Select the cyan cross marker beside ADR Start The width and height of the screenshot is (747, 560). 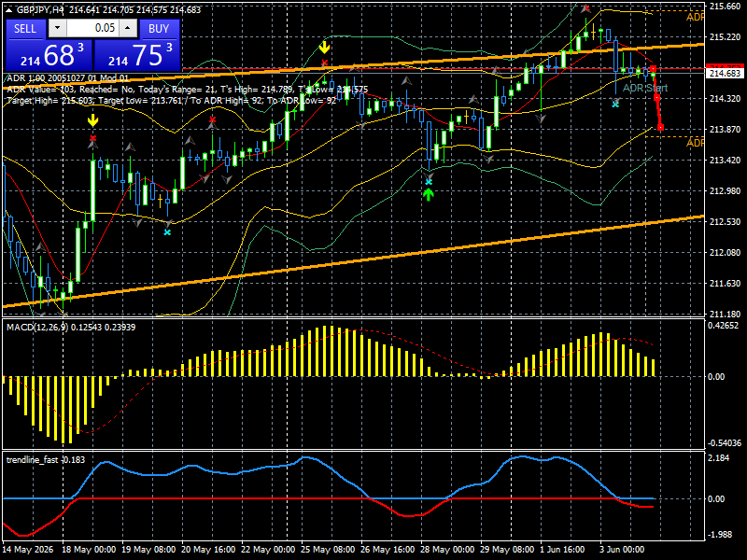pos(615,104)
